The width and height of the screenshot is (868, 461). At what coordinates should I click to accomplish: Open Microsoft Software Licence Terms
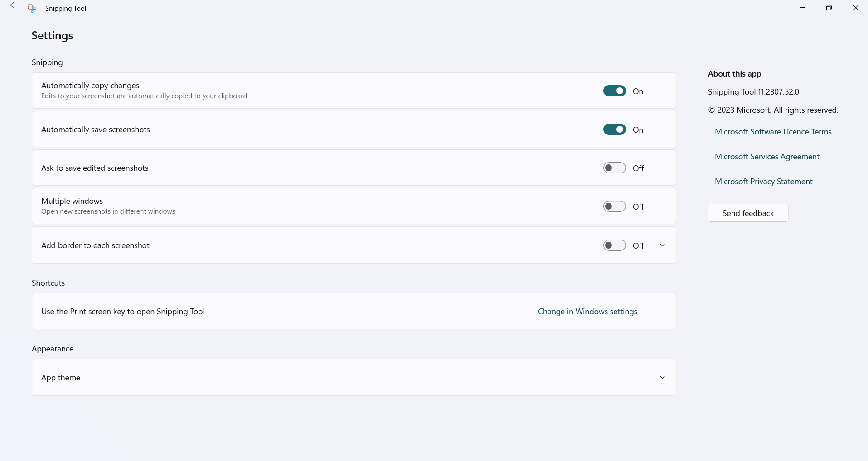pyautogui.click(x=773, y=132)
